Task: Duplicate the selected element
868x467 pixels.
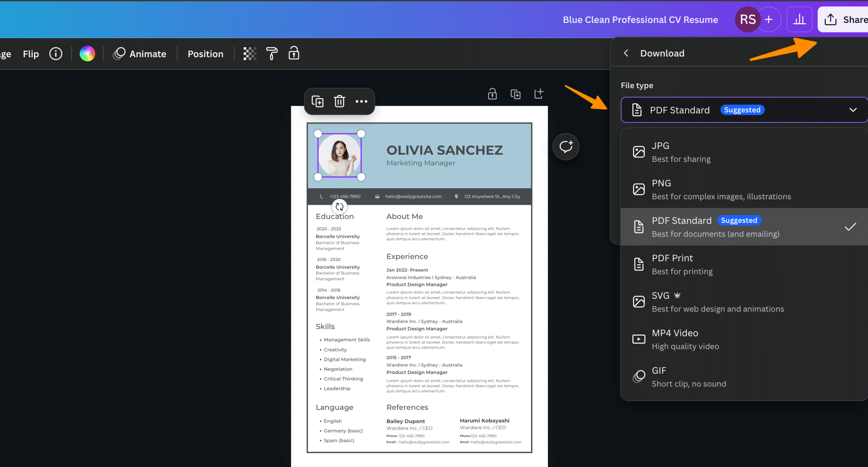Action: (318, 101)
